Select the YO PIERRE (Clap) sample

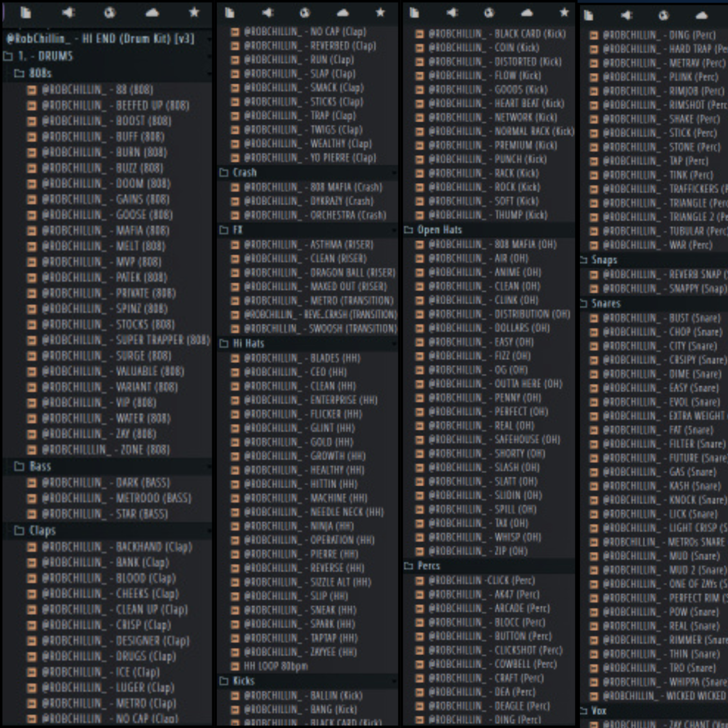coord(310,158)
